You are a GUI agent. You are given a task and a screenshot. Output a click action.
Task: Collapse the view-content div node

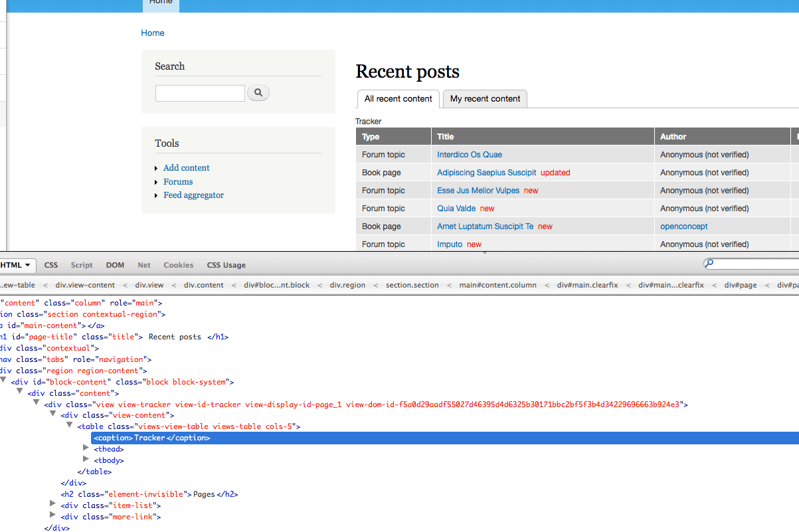[54, 414]
